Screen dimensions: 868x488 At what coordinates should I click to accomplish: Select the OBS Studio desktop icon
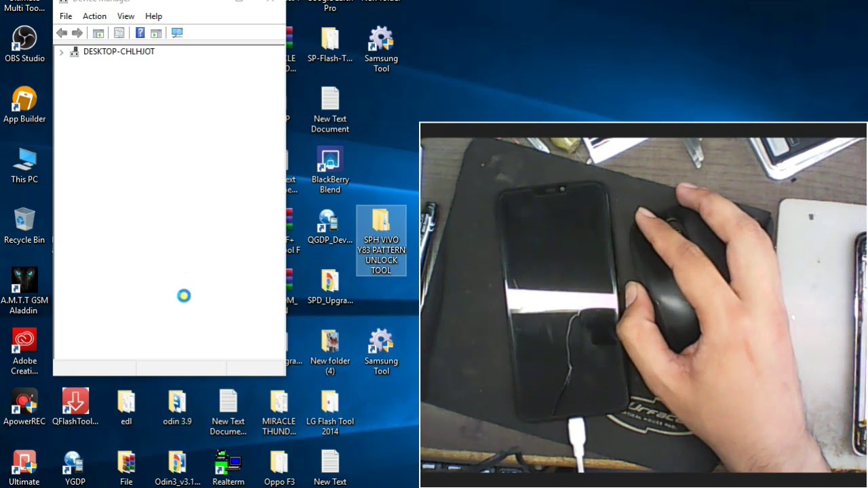(24, 44)
